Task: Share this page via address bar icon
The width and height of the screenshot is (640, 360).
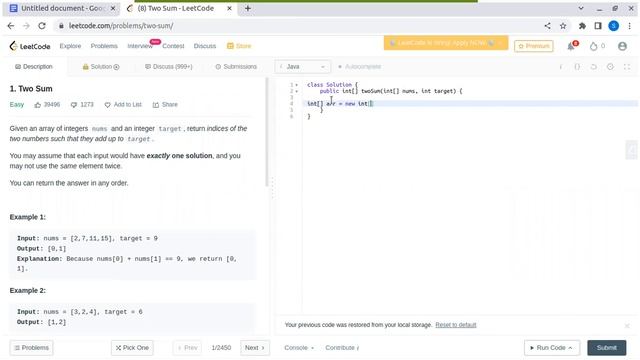Action: (547, 26)
